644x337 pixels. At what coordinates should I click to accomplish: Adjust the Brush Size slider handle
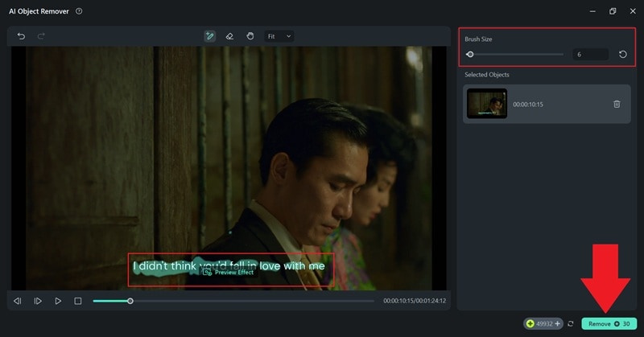tap(470, 54)
